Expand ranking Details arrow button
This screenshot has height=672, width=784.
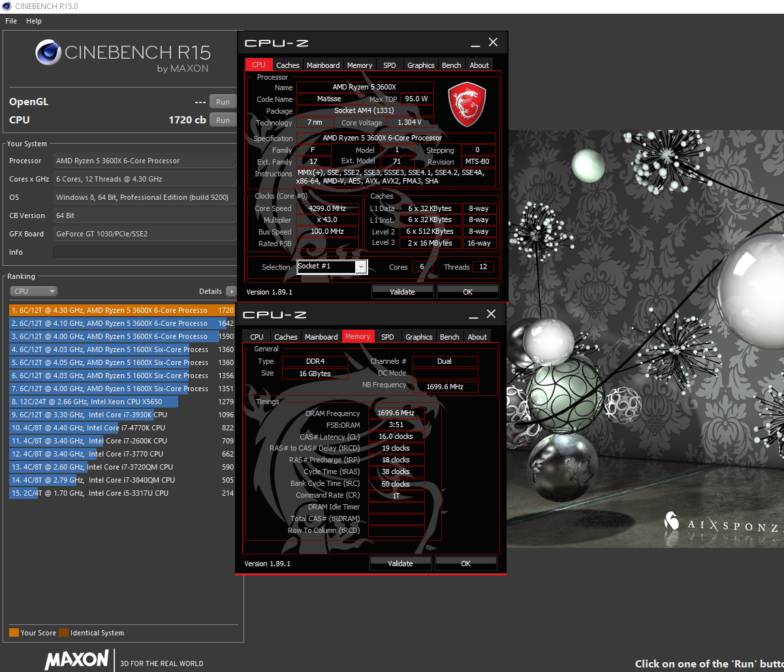pyautogui.click(x=231, y=291)
